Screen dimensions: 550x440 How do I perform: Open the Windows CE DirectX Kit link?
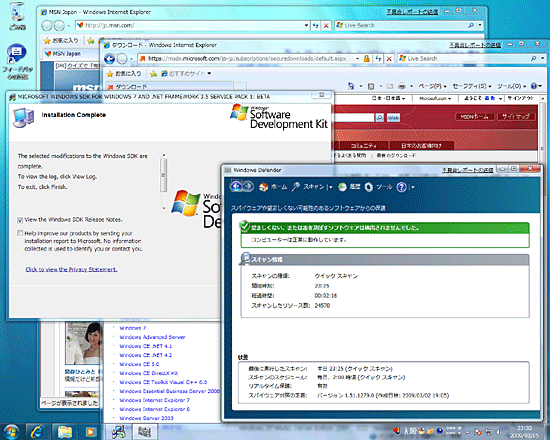pyautogui.click(x=149, y=373)
